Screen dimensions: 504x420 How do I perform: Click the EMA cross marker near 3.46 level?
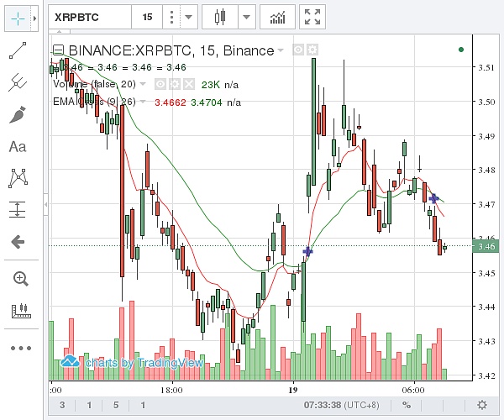click(308, 251)
